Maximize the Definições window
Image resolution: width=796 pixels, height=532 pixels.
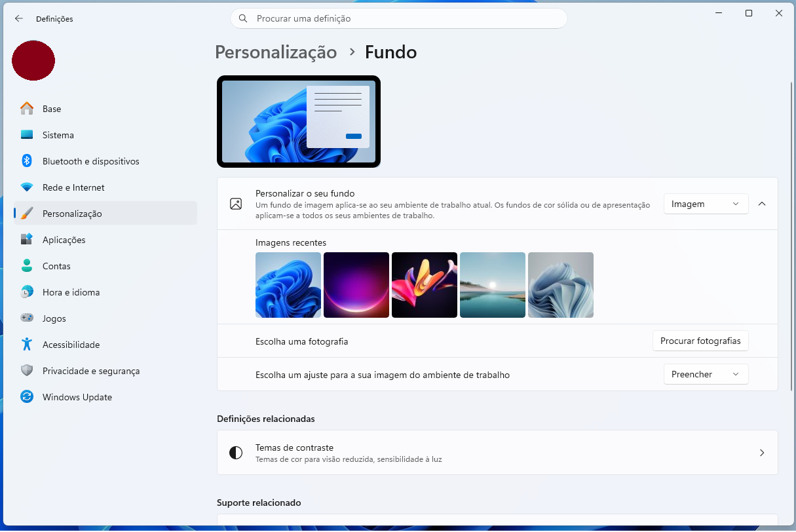[749, 13]
